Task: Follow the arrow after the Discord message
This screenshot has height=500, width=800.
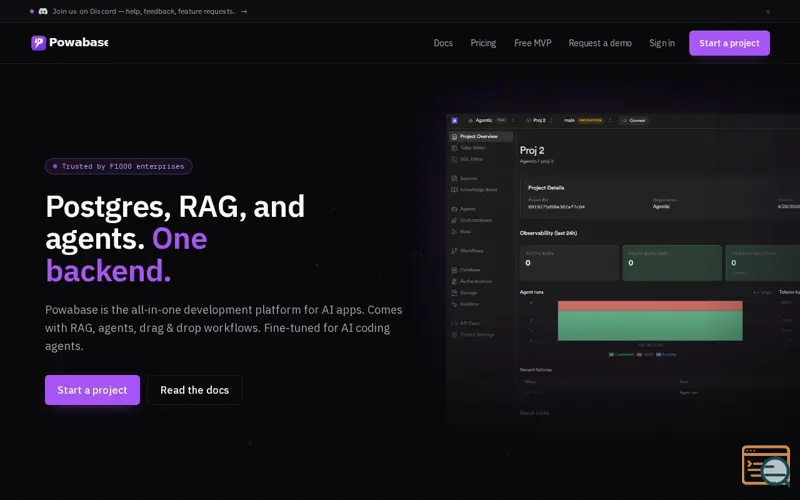Action: tap(244, 11)
